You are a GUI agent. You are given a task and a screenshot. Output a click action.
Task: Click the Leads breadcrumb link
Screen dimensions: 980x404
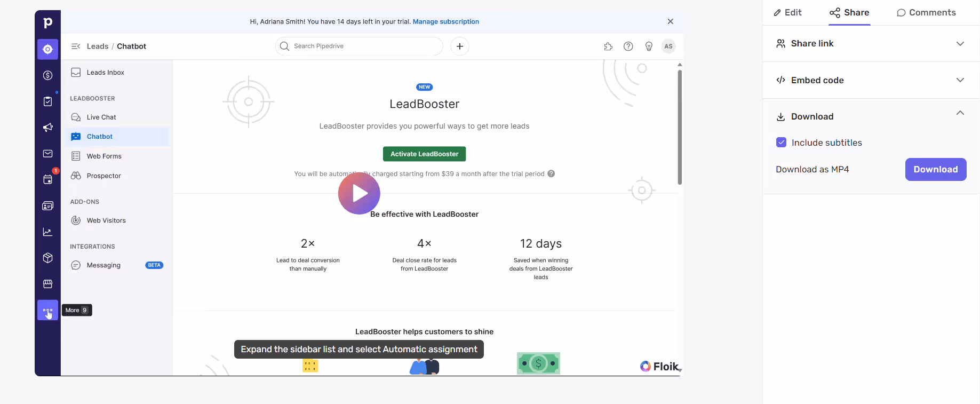click(x=98, y=46)
